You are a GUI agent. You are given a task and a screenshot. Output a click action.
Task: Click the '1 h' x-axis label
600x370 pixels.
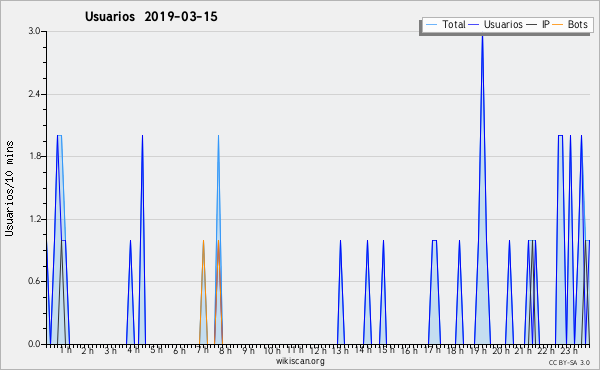point(66,350)
